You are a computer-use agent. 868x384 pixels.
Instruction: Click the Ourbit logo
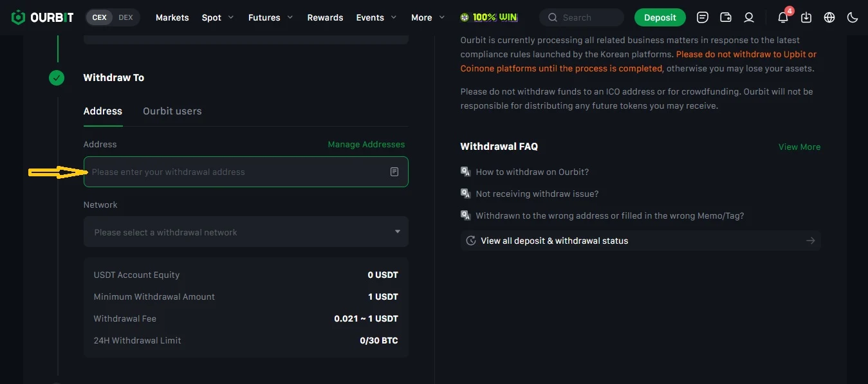42,17
